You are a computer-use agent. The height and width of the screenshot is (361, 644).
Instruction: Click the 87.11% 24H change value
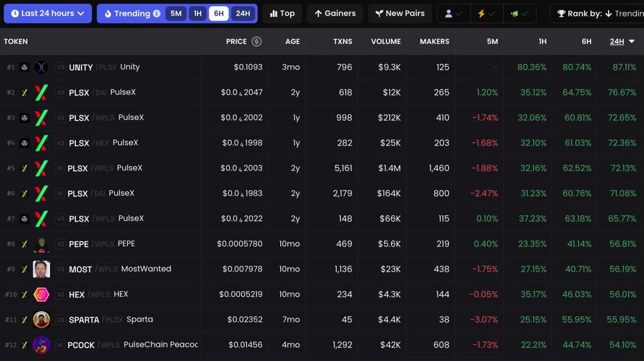(625, 67)
